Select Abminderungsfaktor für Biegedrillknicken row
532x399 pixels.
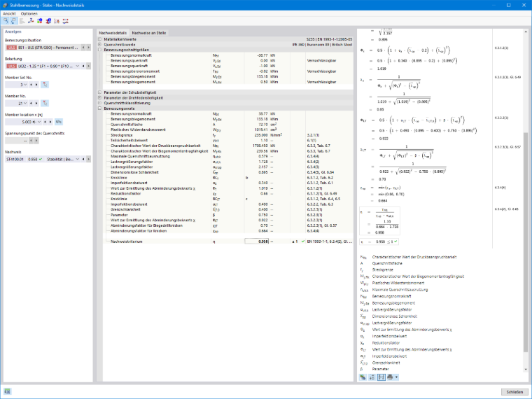tap(228, 225)
